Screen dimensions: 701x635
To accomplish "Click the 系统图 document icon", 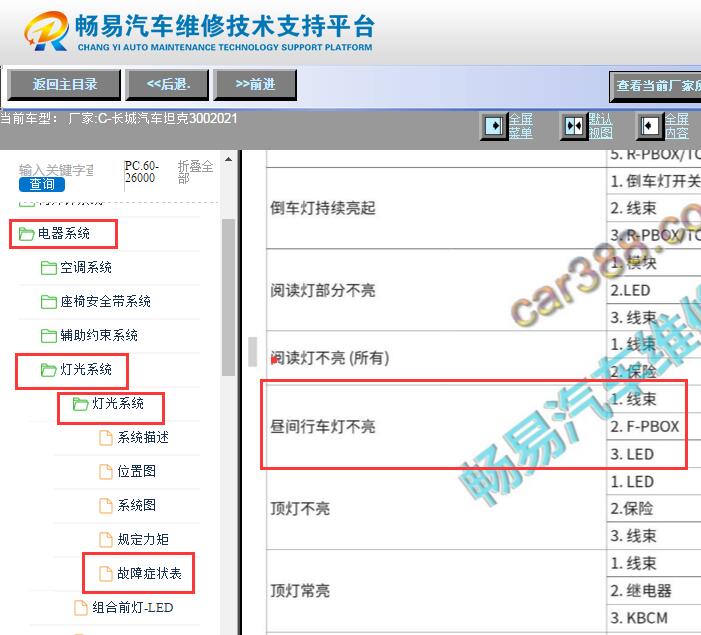I will [x=106, y=505].
